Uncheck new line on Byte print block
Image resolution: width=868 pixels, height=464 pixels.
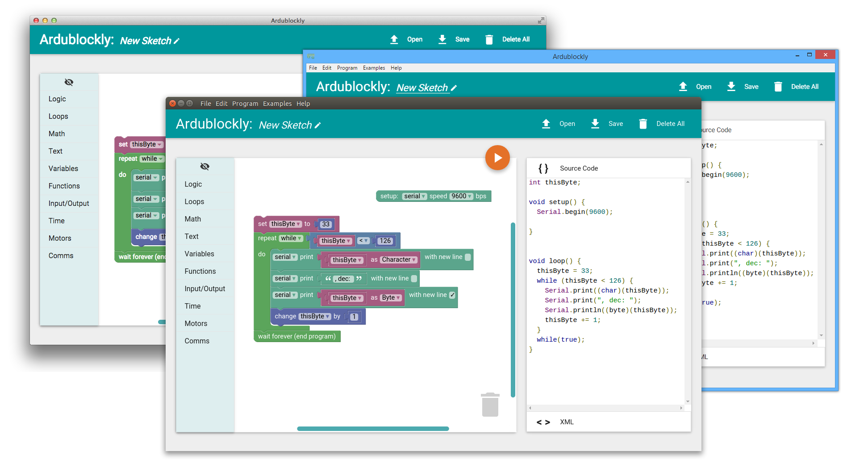click(452, 295)
